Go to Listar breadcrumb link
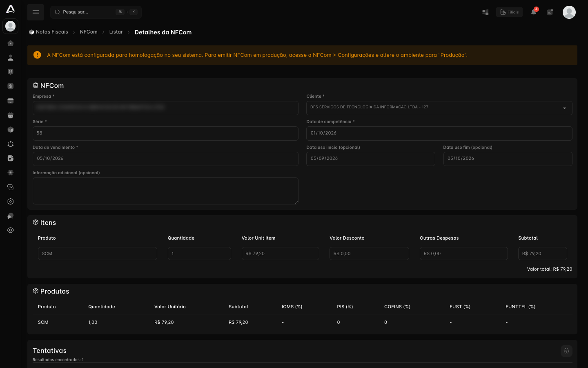 coord(116,32)
